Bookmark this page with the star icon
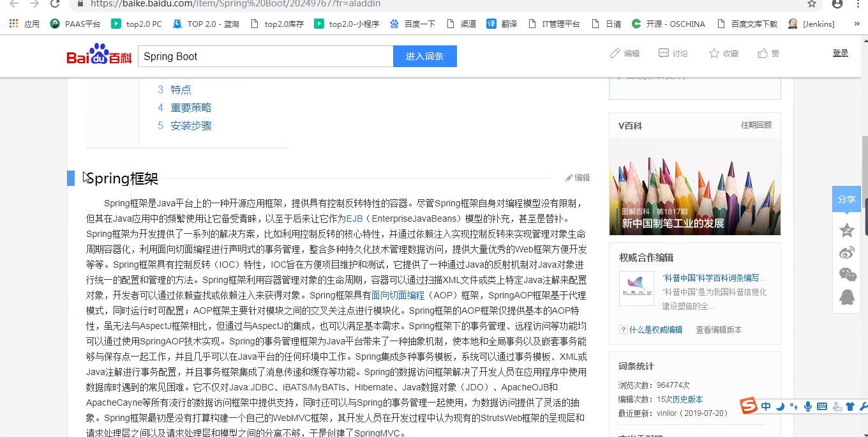 coord(812,4)
